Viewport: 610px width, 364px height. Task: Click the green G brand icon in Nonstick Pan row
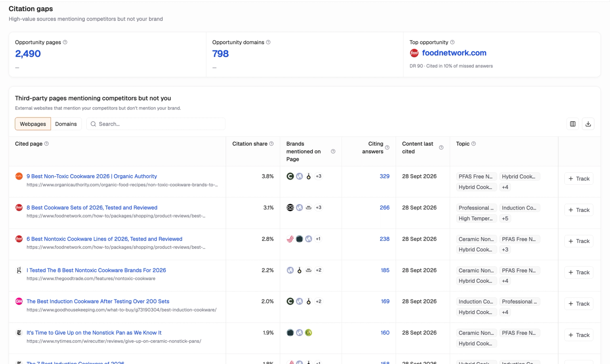[x=308, y=333]
